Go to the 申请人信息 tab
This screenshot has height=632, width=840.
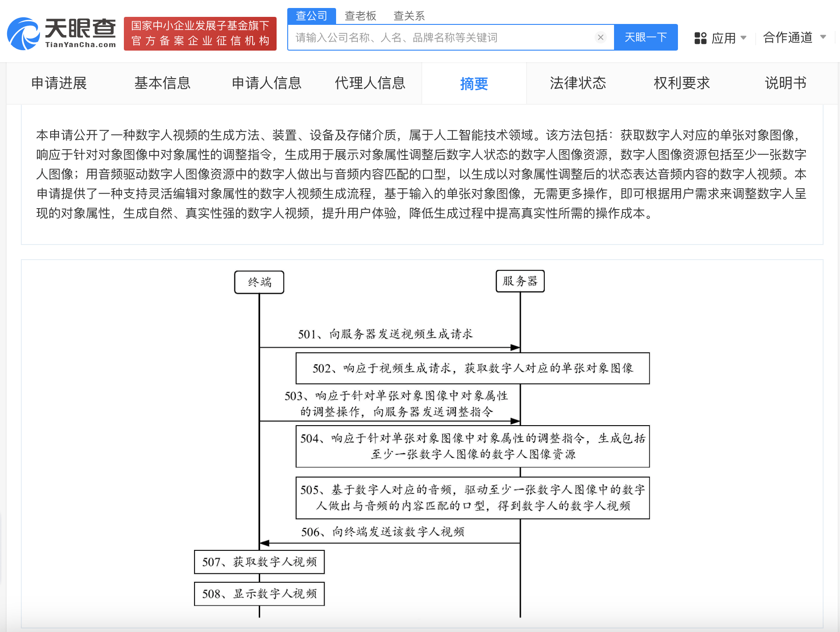(x=266, y=83)
